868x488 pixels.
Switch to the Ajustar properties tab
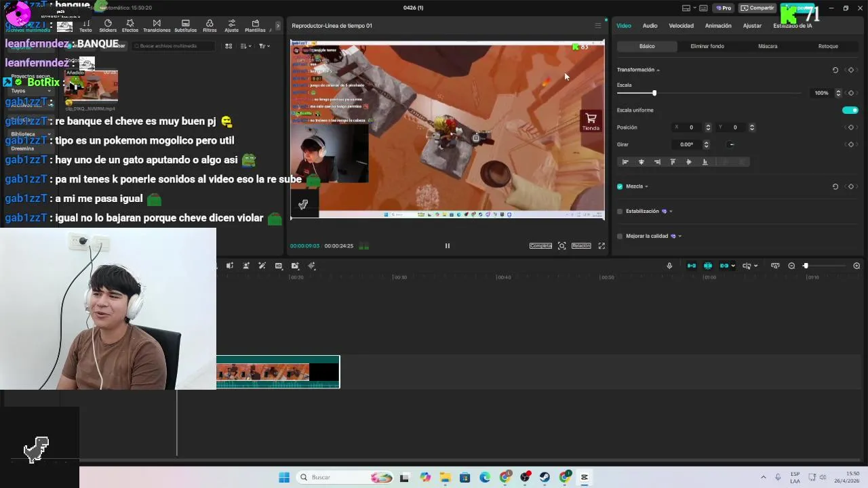pos(752,26)
